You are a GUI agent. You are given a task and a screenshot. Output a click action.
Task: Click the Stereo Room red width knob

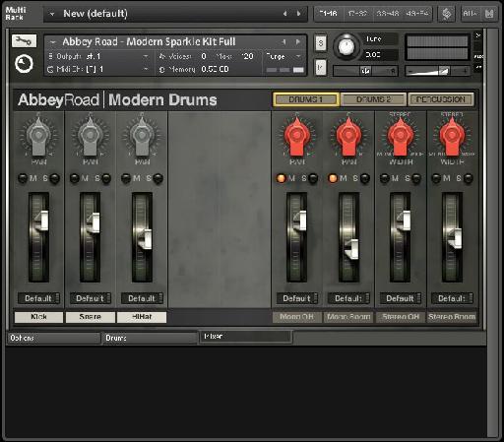[x=452, y=135]
